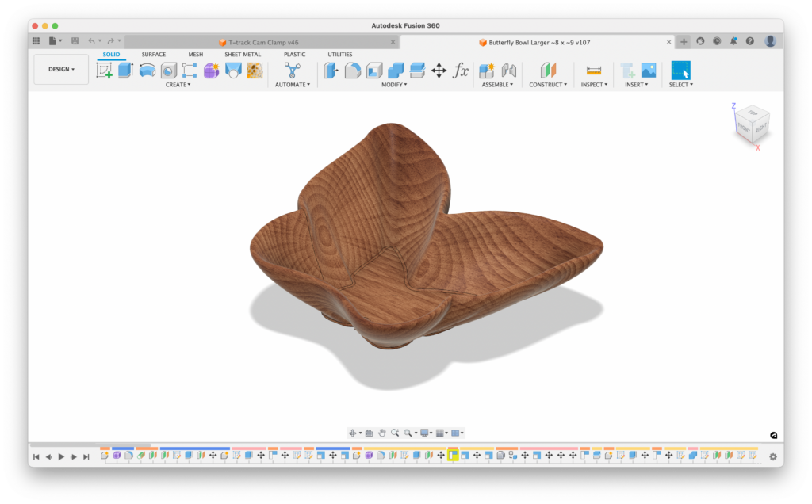Activate the Select tool
Viewport: 812px width, 504px height.
pos(680,71)
